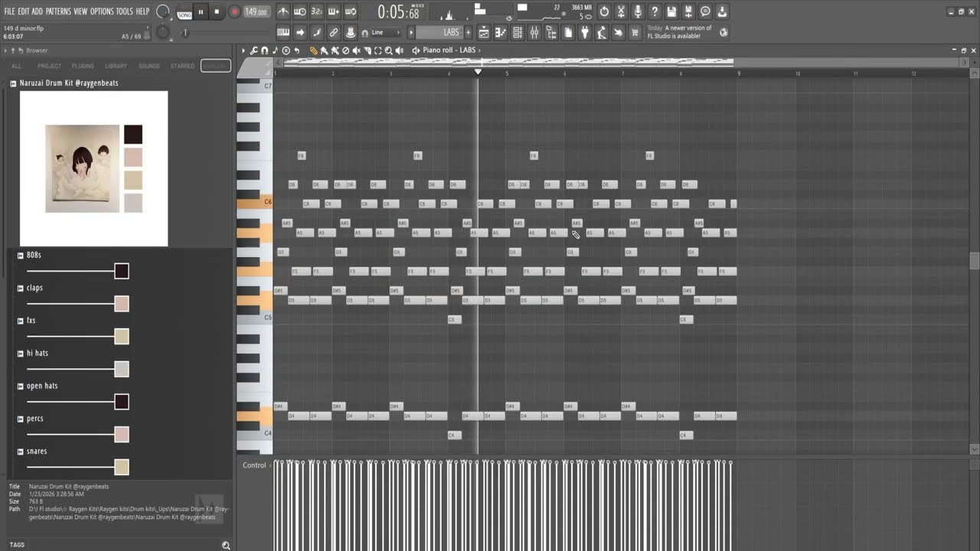Open the help question mark icon
Screen dimensions: 980x551
click(655, 11)
